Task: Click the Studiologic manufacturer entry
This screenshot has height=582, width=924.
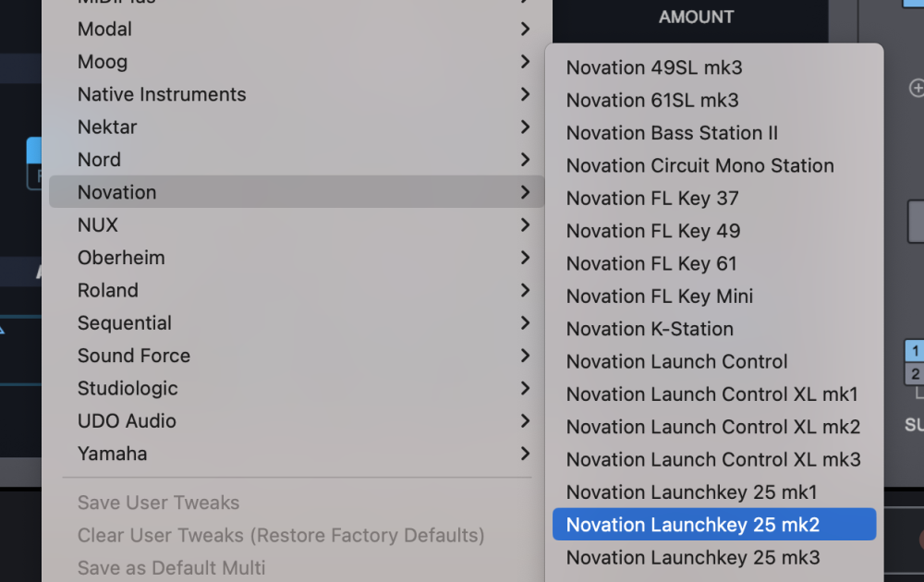Action: [128, 388]
